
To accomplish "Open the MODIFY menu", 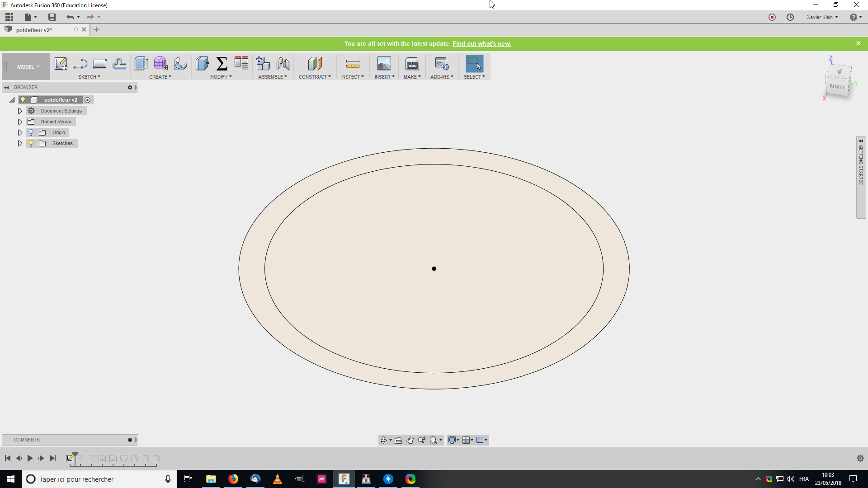I will 221,77.
